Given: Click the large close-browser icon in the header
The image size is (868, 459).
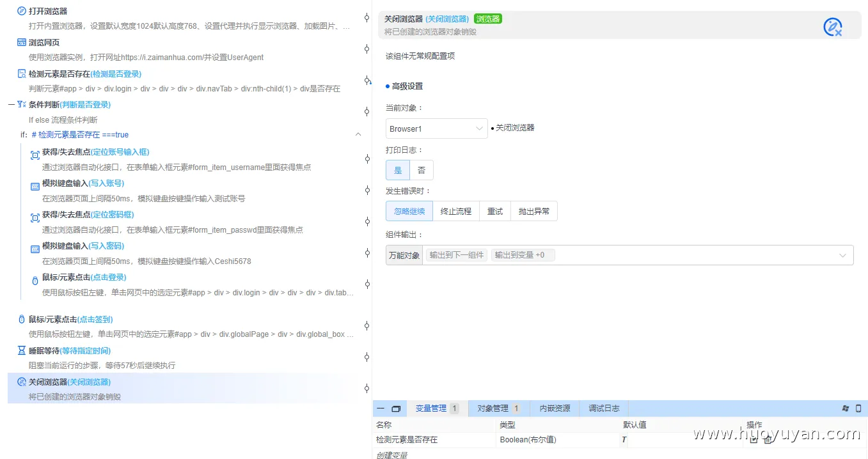Looking at the screenshot, I should point(832,27).
